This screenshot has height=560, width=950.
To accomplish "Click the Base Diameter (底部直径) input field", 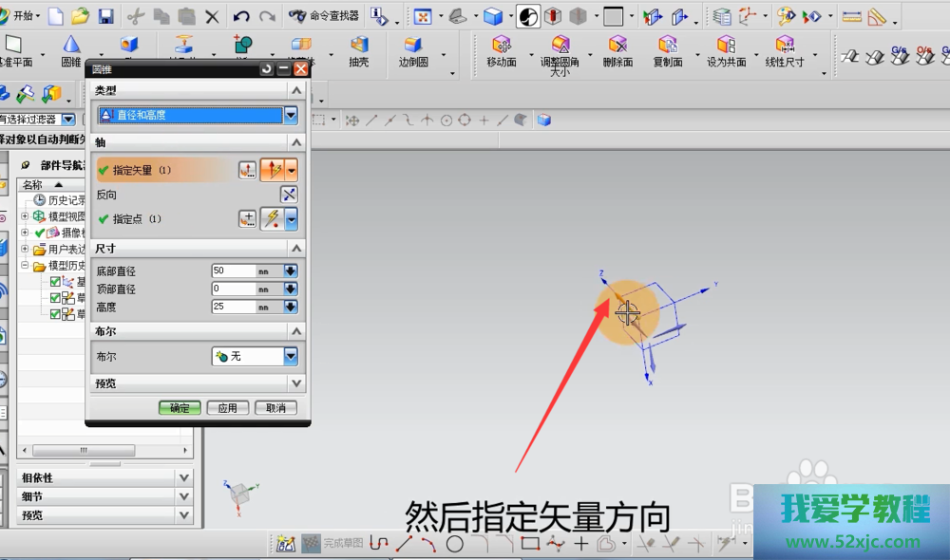I will pos(234,271).
